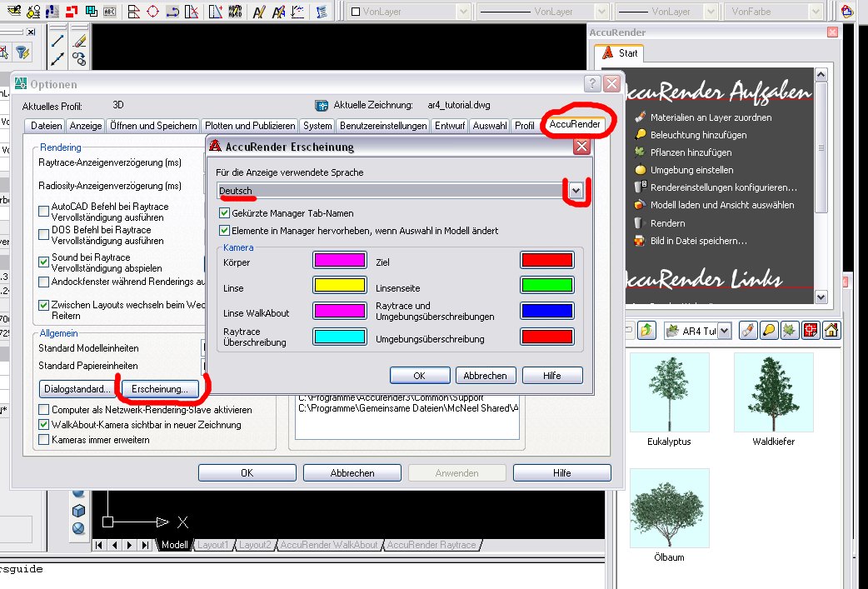Switch to the Dateien tab
868x589 pixels.
[x=46, y=126]
